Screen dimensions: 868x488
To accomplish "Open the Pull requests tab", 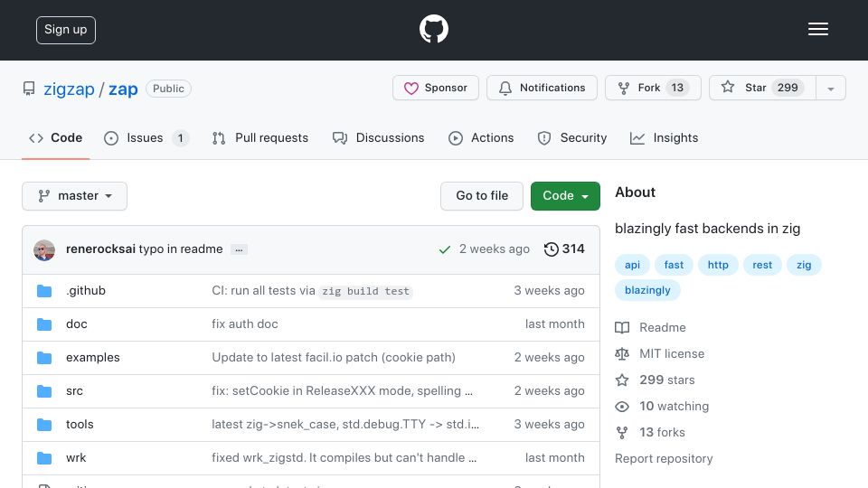I will point(260,137).
